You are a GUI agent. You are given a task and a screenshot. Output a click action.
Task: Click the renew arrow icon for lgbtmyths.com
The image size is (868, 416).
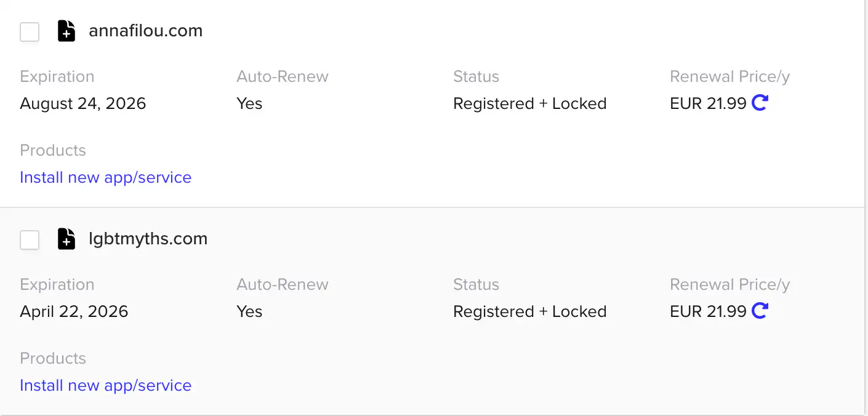pos(760,311)
